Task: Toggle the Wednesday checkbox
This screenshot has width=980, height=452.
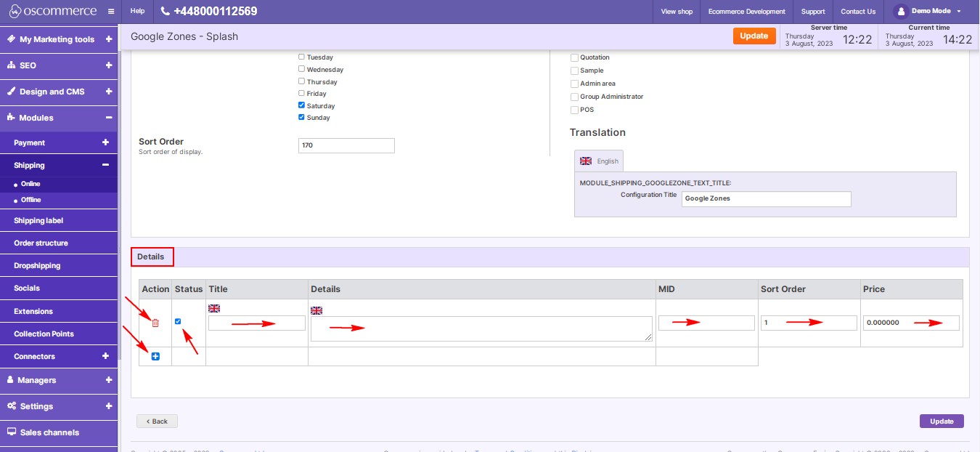Action: coord(302,69)
